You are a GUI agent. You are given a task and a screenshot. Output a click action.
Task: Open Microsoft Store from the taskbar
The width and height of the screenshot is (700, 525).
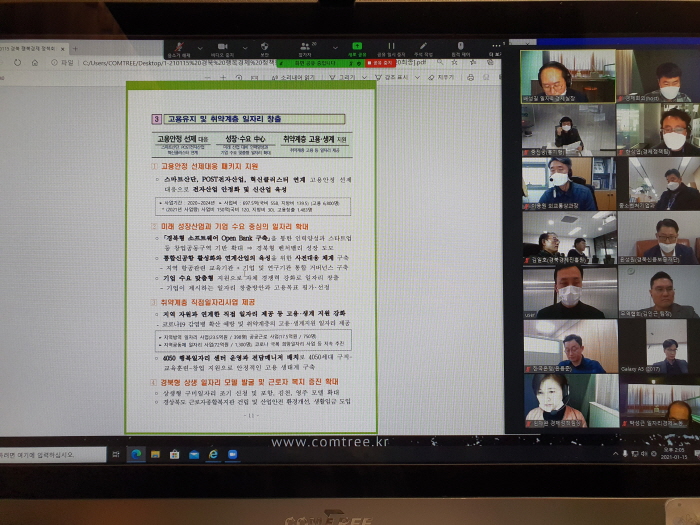(175, 454)
